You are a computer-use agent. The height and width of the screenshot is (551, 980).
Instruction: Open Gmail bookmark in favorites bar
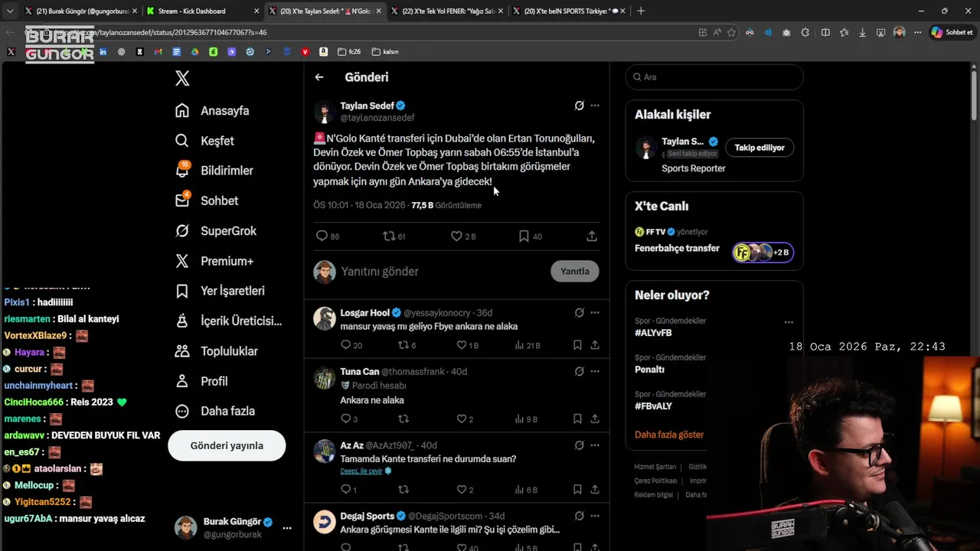point(158,51)
